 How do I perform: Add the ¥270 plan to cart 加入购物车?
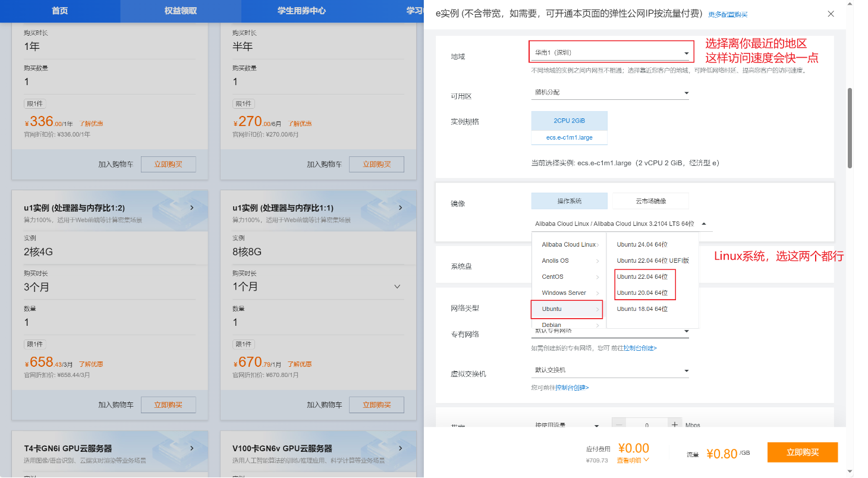[x=325, y=165]
